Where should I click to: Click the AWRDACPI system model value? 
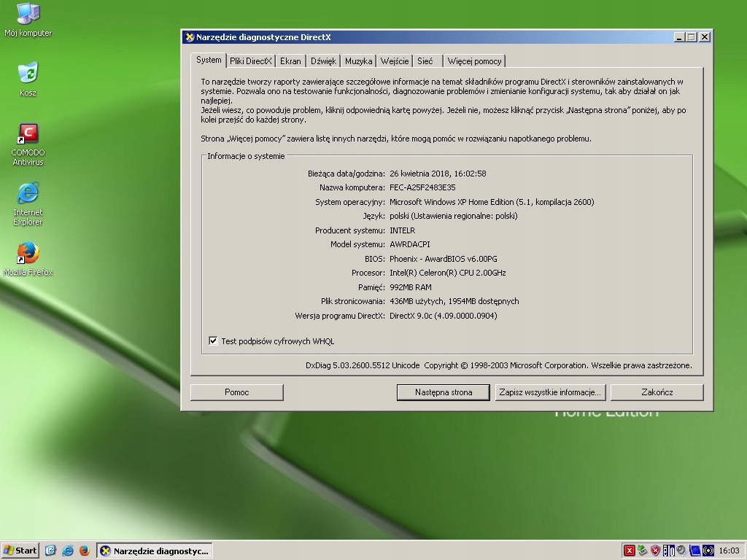point(410,244)
